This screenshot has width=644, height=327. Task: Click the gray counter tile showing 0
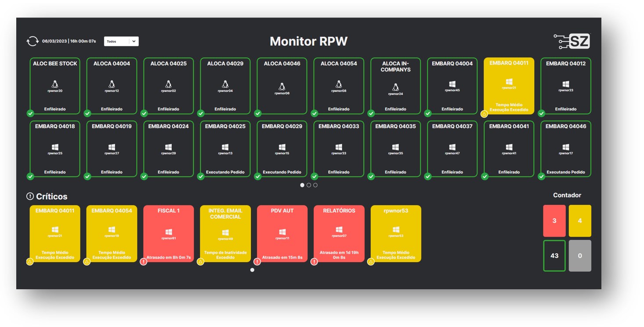580,255
